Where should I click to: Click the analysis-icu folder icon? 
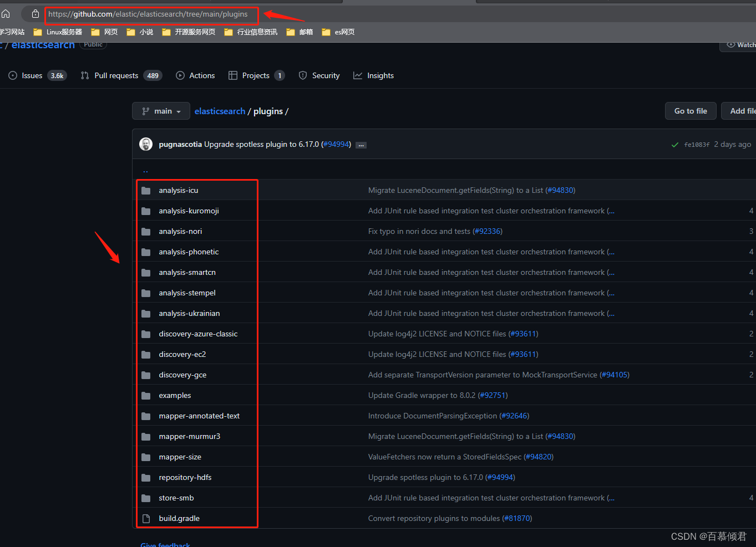click(x=146, y=190)
